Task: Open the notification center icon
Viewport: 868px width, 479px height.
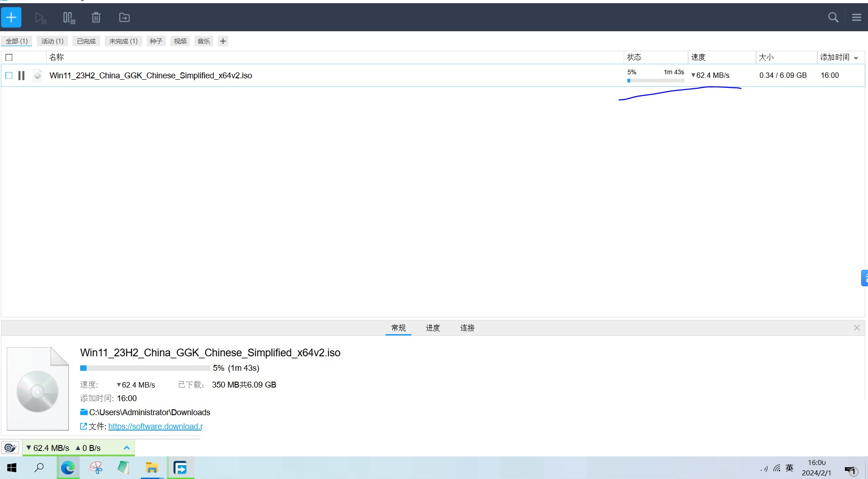Action: (851, 470)
